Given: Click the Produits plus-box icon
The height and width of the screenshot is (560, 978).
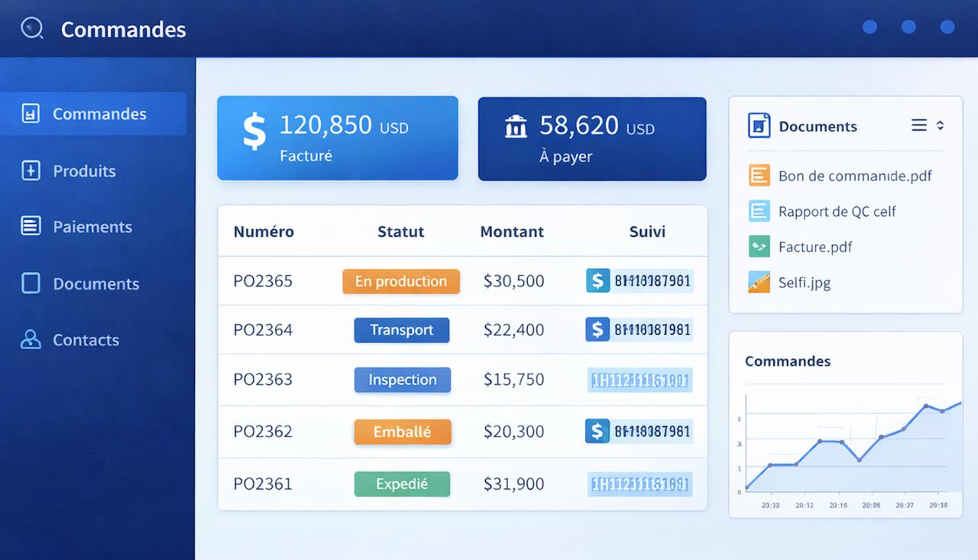Looking at the screenshot, I should (31, 170).
